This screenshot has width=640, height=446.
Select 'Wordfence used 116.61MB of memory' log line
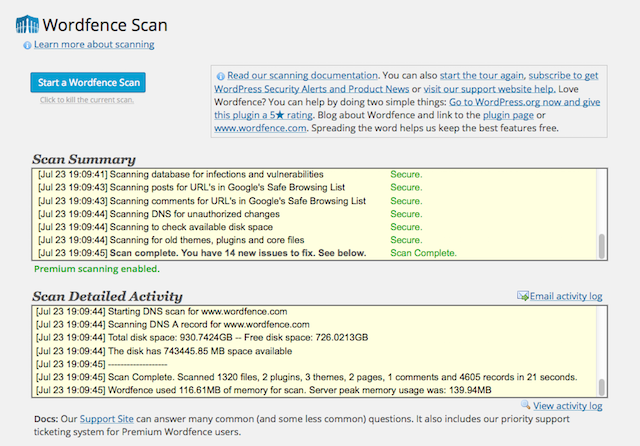[264, 390]
